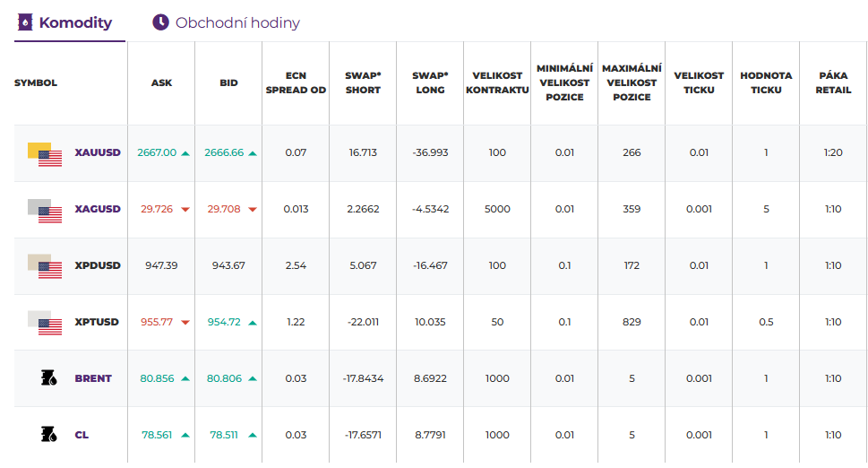Screen dimensions: 868x468
Task: Open the Obchodní hodiny tab
Action: pyautogui.click(x=237, y=22)
